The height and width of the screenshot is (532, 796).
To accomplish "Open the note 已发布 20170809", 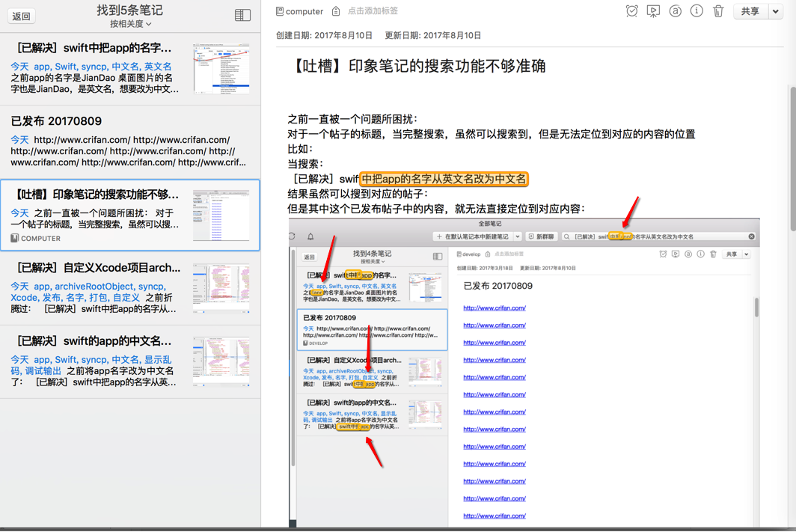I will click(130, 142).
